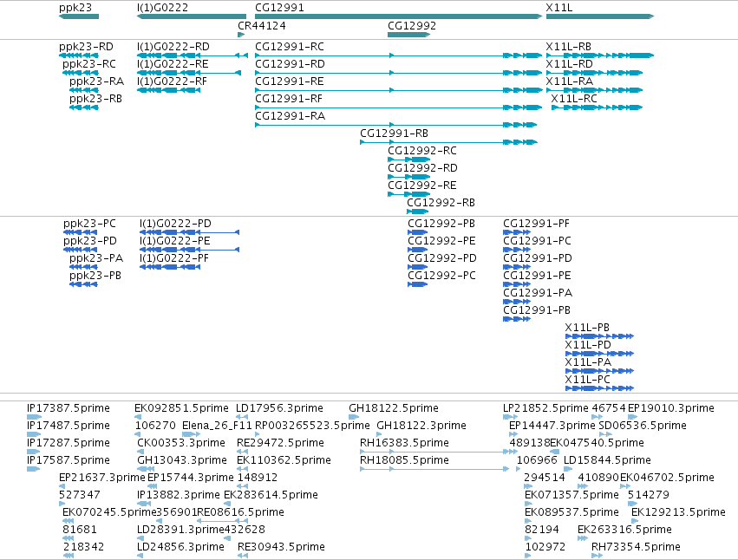This screenshot has height=560, width=738.
Task: Select transcript ppk23-RD
Action: tap(86, 47)
